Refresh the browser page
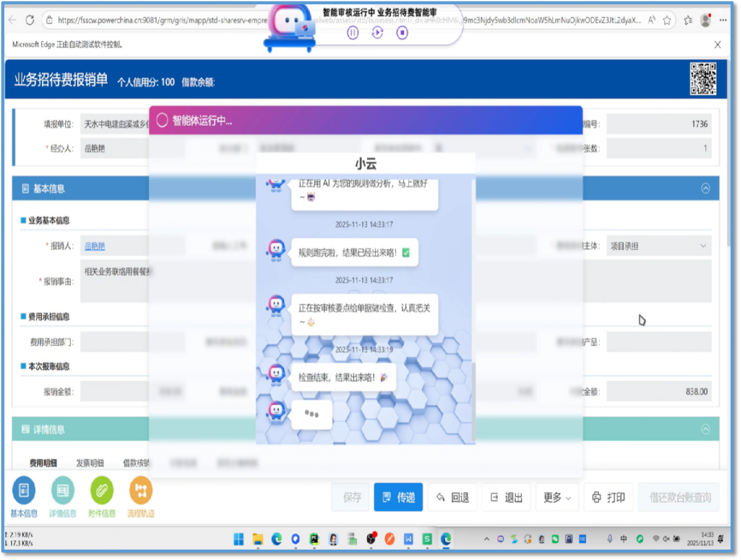This screenshot has height=560, width=741. (30, 20)
